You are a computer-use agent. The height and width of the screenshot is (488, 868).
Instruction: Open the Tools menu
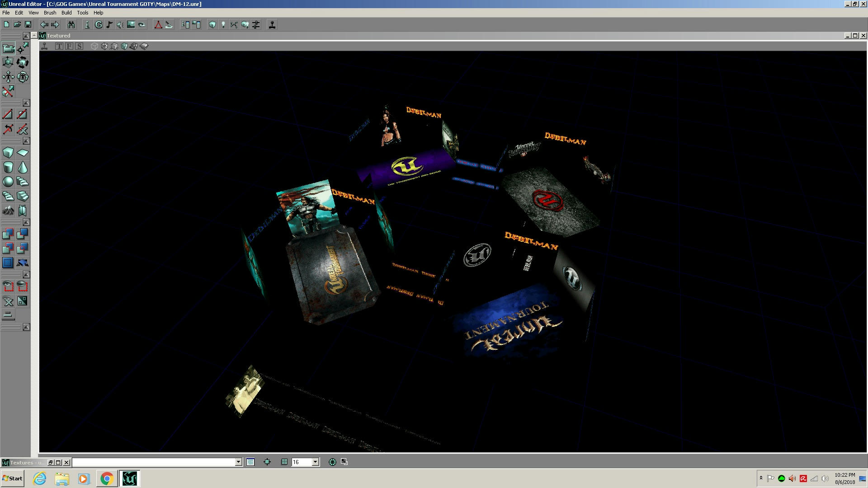click(x=82, y=13)
